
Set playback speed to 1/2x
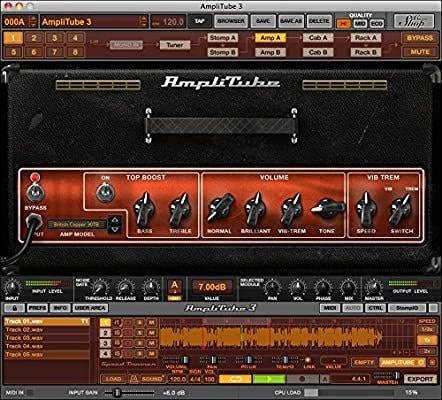click(427, 329)
